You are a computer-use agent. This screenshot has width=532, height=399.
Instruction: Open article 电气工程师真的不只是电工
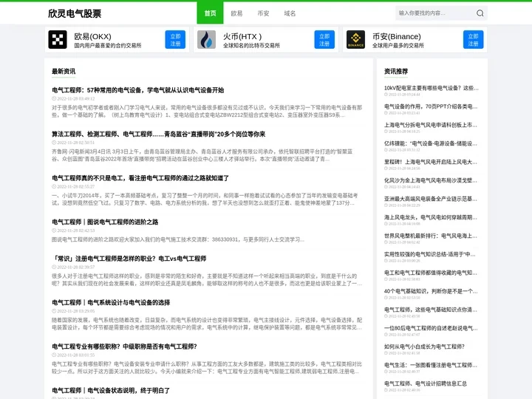[x=140, y=178]
